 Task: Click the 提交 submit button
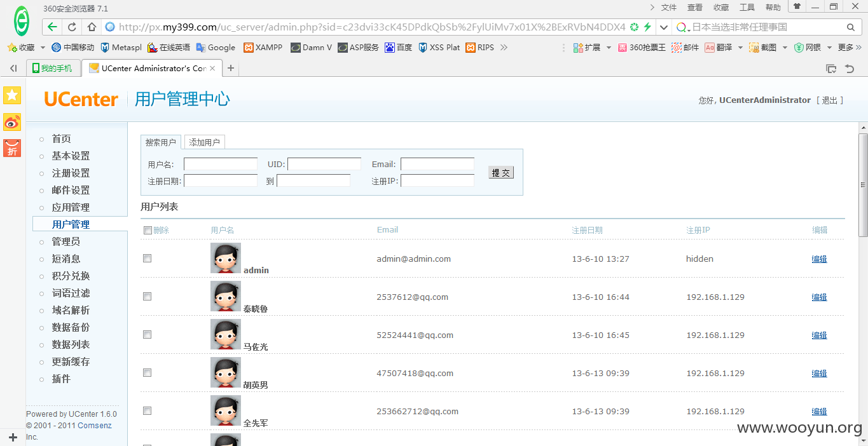(x=501, y=172)
